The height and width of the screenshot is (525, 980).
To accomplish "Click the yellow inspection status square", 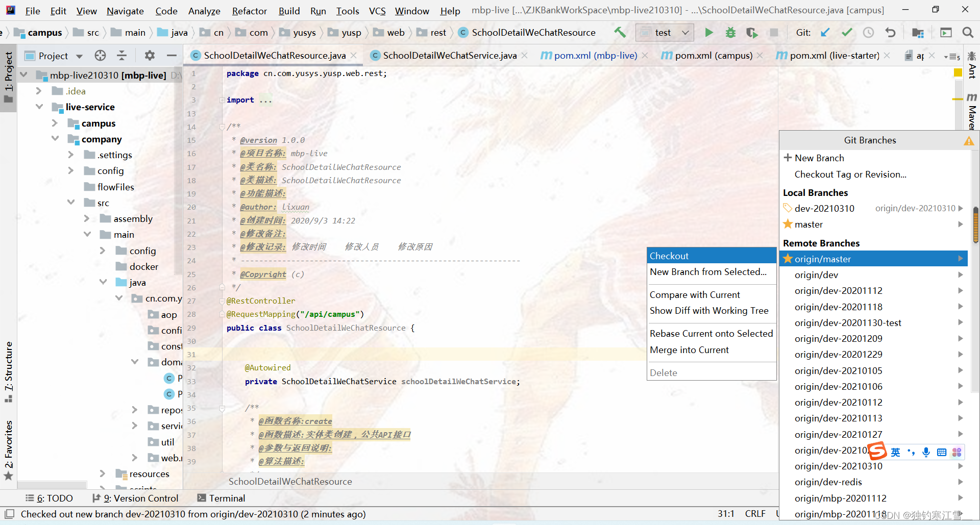I will [x=958, y=73].
